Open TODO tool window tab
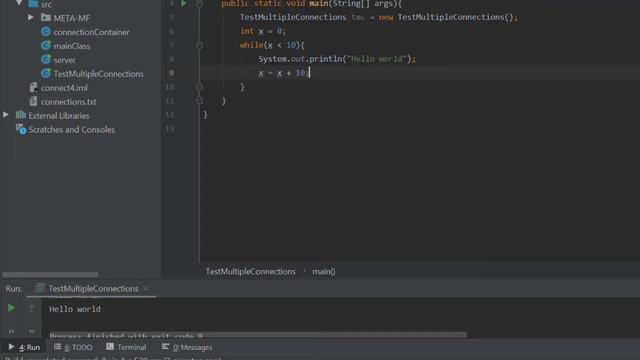640x360 pixels. 73,347
